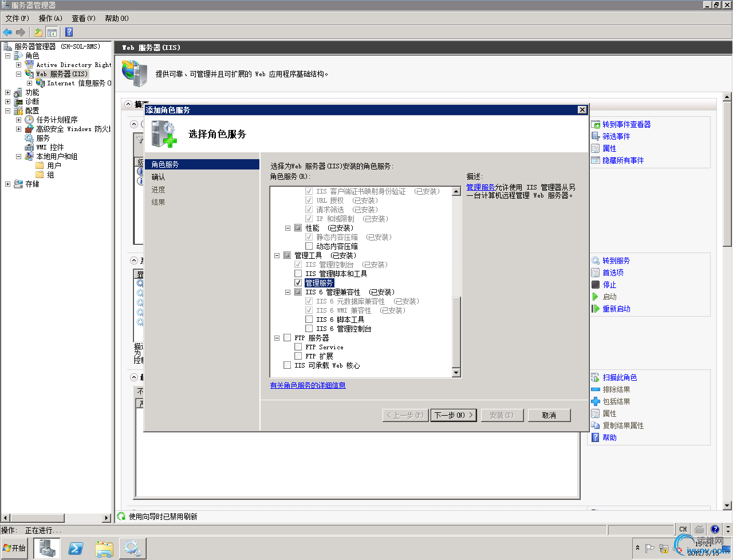The image size is (733, 560).
Task: Click the 重新启动 restart icon
Action: 596,309
